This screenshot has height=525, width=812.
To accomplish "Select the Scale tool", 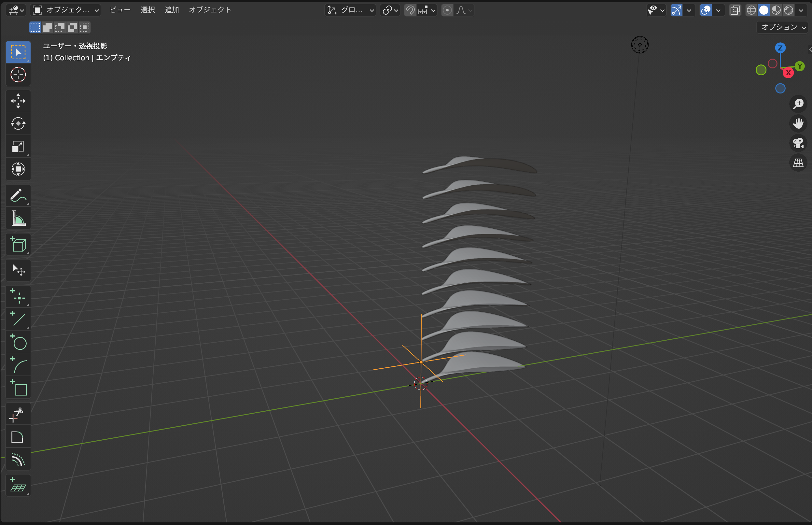I will coord(18,146).
